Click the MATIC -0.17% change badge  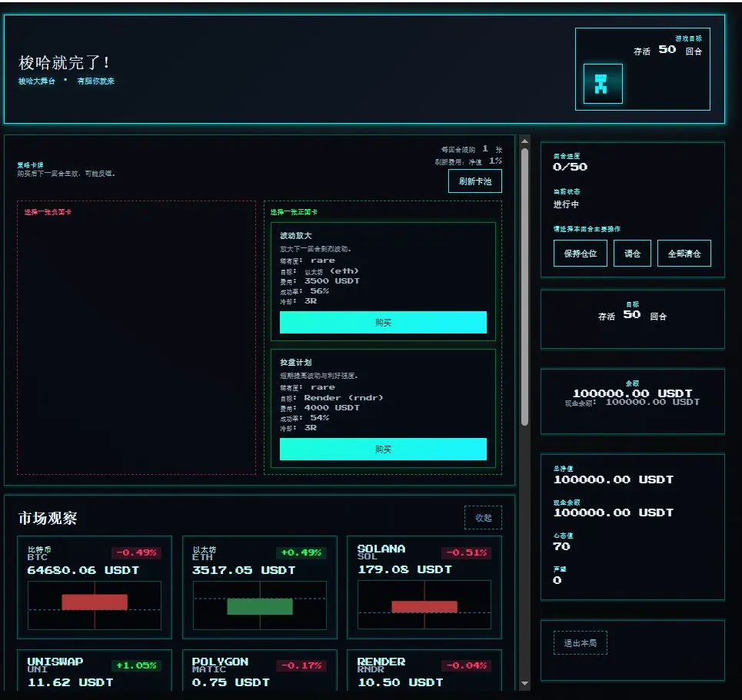(x=301, y=665)
